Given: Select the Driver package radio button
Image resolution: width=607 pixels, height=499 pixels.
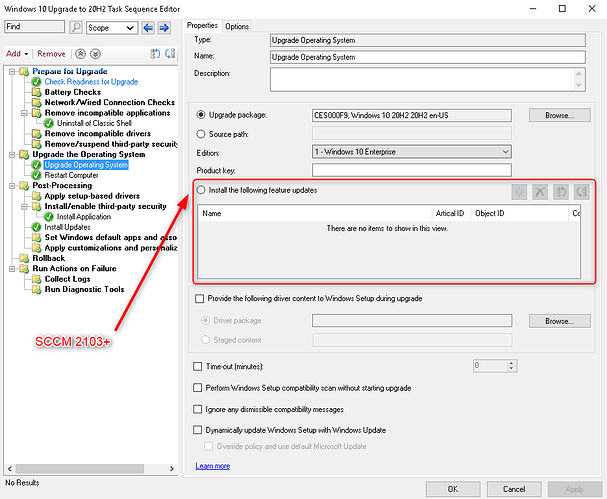Looking at the screenshot, I should coord(205,321).
